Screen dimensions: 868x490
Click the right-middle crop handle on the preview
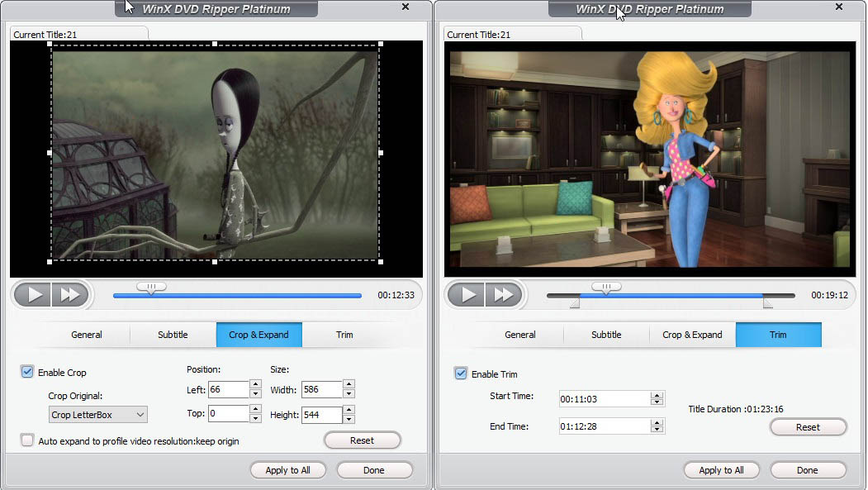pyautogui.click(x=380, y=153)
